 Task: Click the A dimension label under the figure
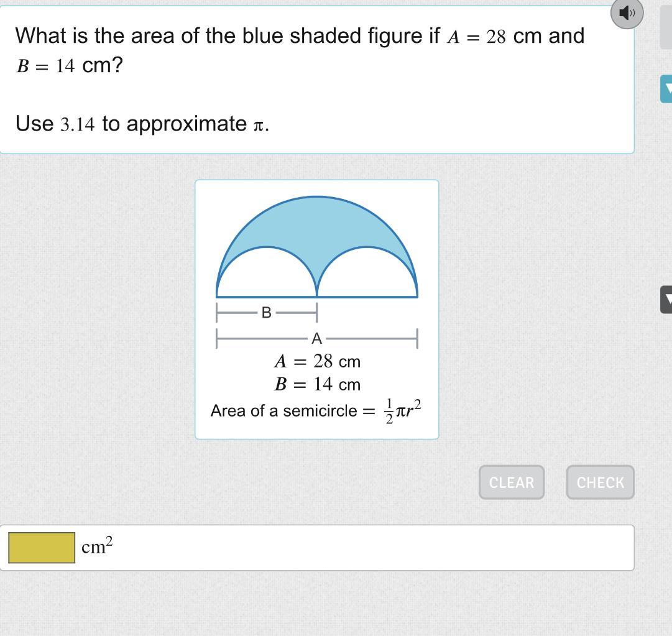(x=316, y=339)
